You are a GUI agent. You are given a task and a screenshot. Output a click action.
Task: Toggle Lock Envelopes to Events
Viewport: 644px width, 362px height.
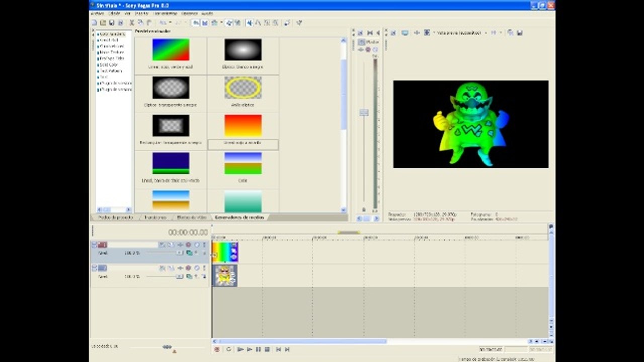[x=229, y=23]
